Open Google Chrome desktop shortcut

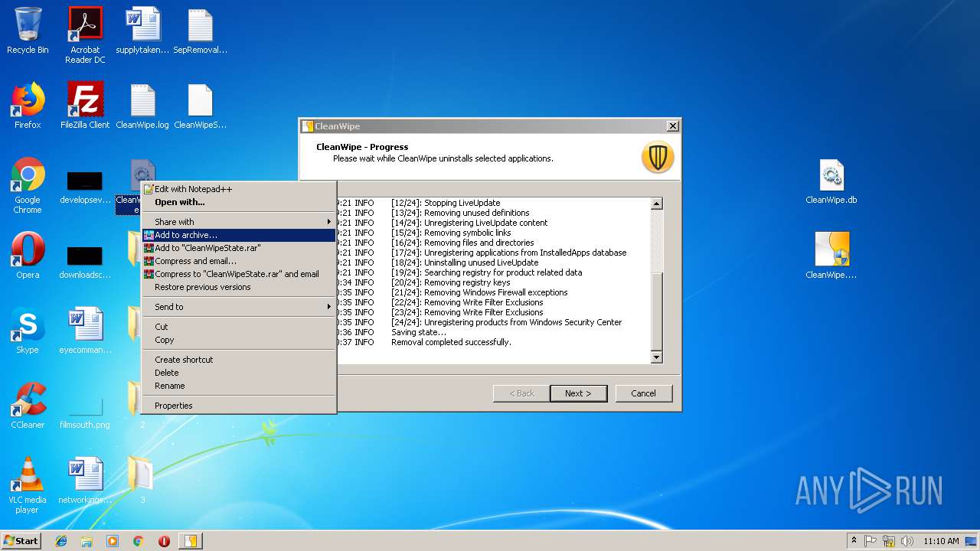pos(28,185)
